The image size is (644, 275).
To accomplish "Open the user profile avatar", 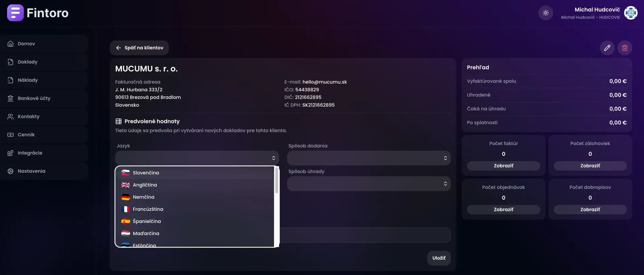I will [x=630, y=13].
